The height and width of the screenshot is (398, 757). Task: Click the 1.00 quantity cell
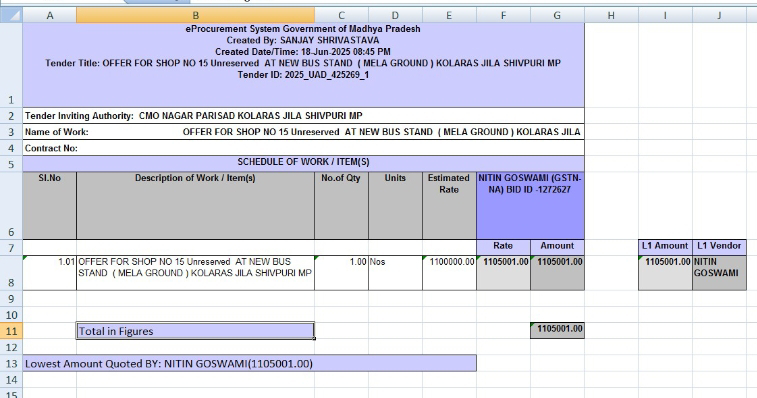pos(341,273)
